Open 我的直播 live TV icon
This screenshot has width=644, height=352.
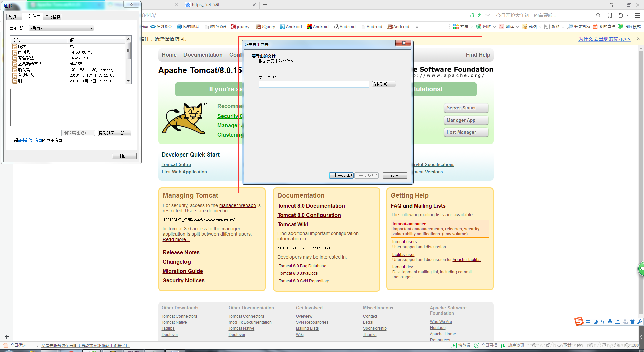point(595,27)
